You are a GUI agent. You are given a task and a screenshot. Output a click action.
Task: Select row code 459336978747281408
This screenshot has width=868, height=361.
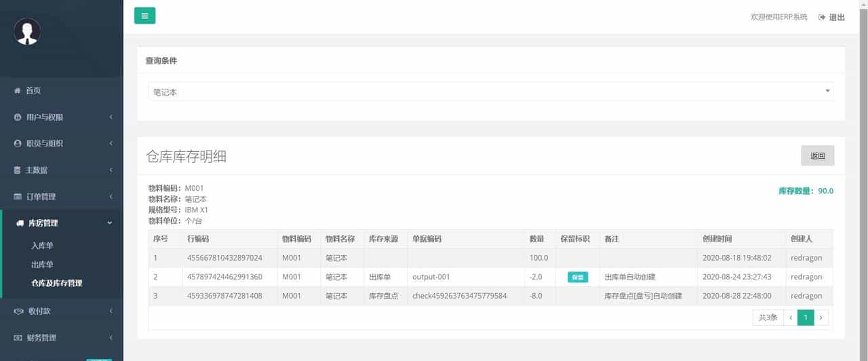tap(224, 296)
